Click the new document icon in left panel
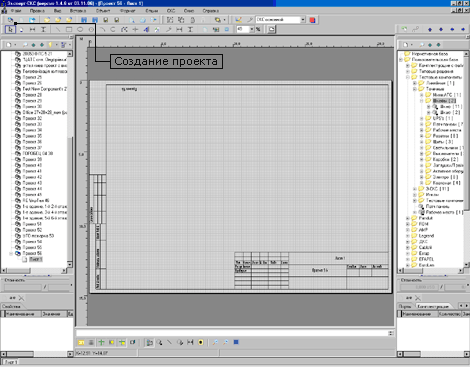The height and width of the screenshot is (367, 470). [x=9, y=44]
